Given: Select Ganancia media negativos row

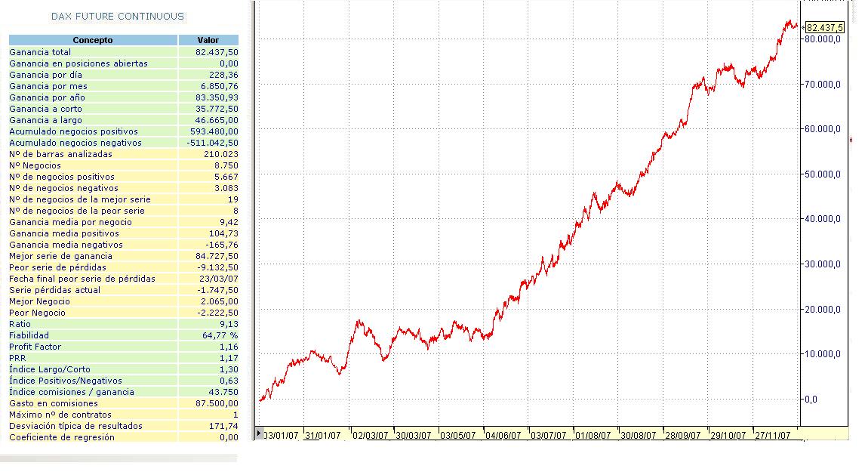Looking at the screenshot, I should click(124, 245).
